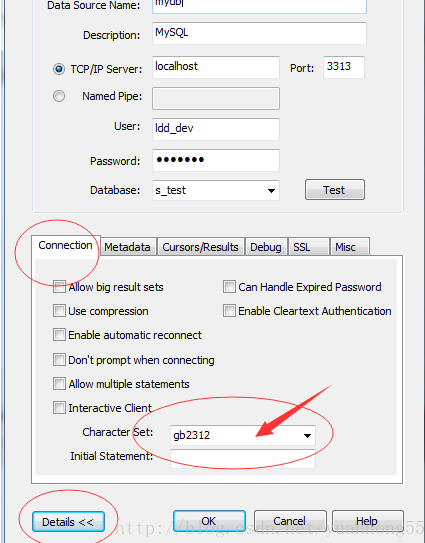Toggle the Interactive Client checkbox
Viewport: 425px width, 543px height.
[x=59, y=408]
